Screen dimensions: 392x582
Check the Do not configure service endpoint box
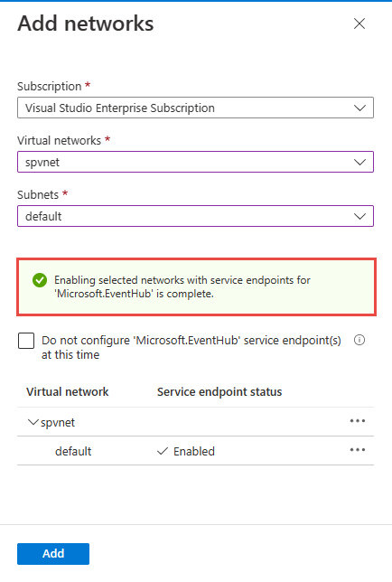(x=26, y=341)
